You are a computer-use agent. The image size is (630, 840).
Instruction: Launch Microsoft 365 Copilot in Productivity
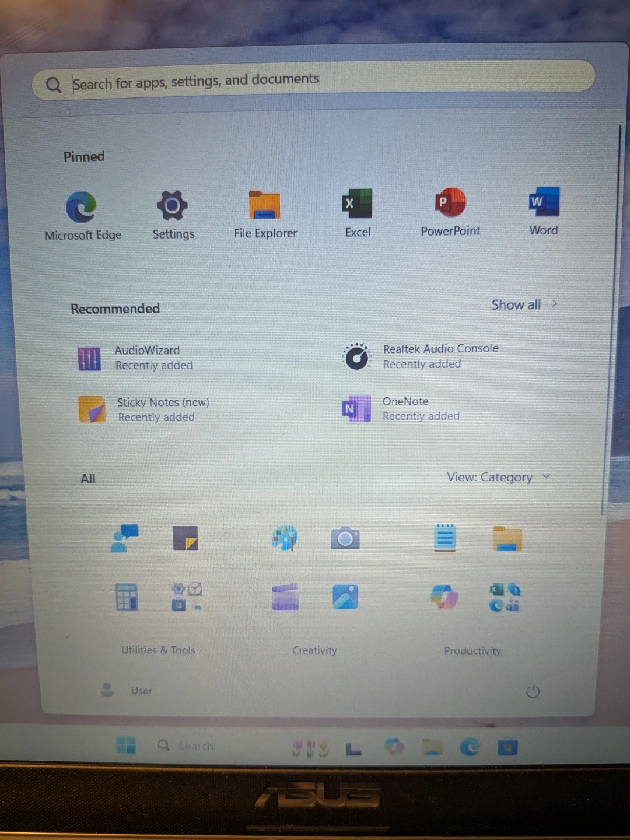444,597
